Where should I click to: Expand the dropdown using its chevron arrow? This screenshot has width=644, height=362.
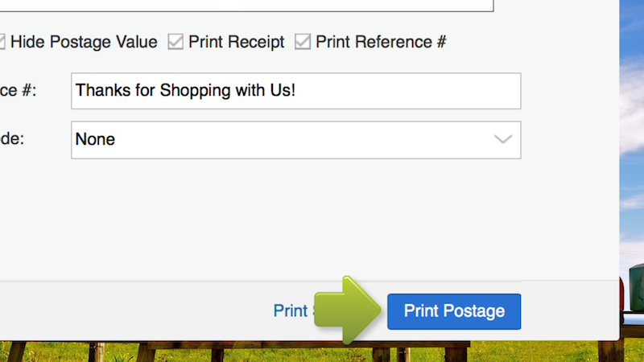point(503,140)
